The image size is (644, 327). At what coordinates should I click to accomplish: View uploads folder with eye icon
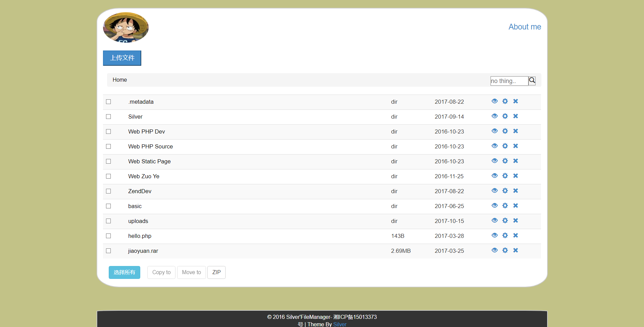coord(495,221)
